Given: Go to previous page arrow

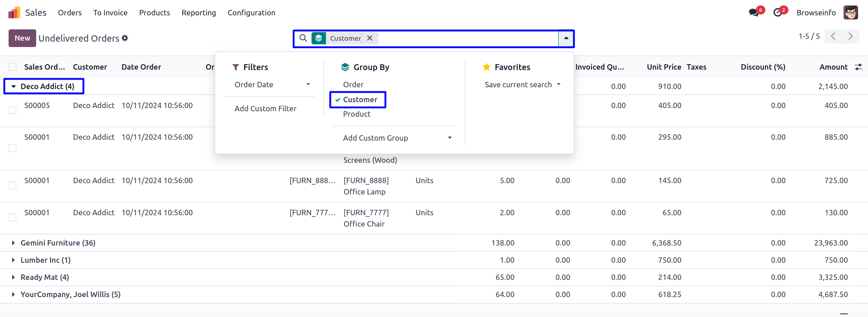Looking at the screenshot, I should 833,37.
